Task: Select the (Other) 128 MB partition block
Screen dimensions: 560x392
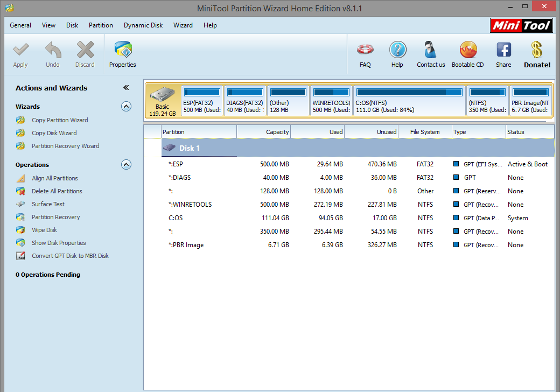Action: [x=288, y=101]
